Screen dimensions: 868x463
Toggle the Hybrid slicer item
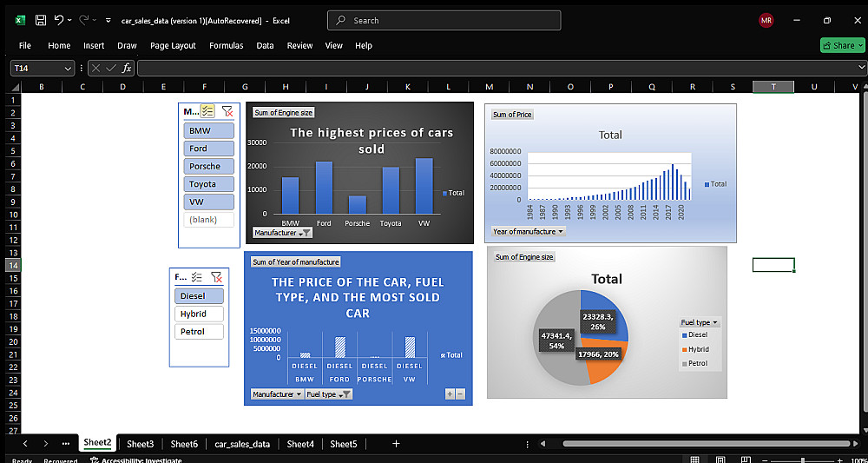coord(199,314)
